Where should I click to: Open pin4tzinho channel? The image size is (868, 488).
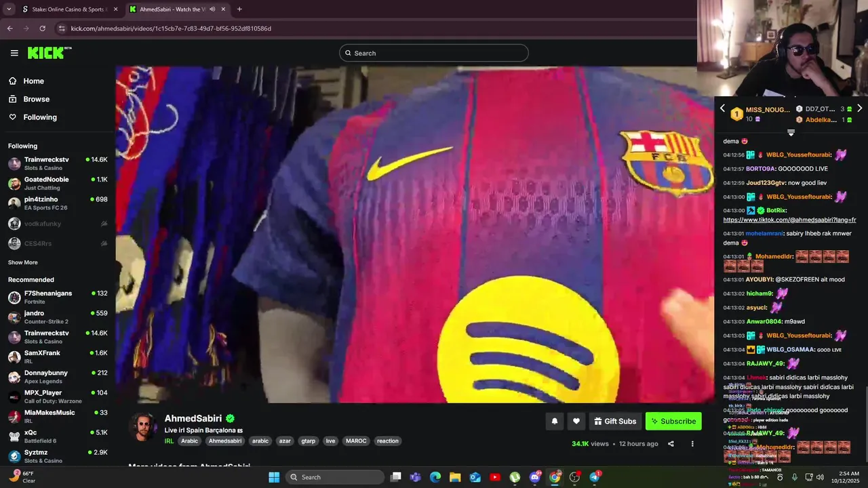58,203
